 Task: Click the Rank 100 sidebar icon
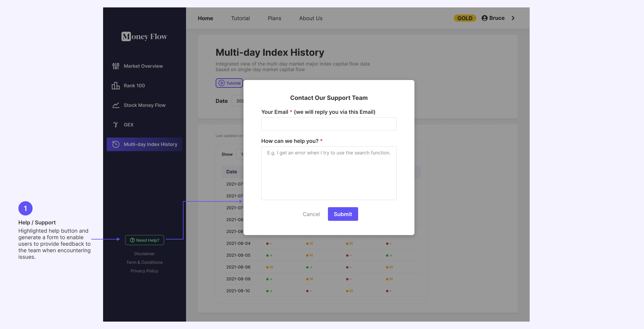click(115, 86)
